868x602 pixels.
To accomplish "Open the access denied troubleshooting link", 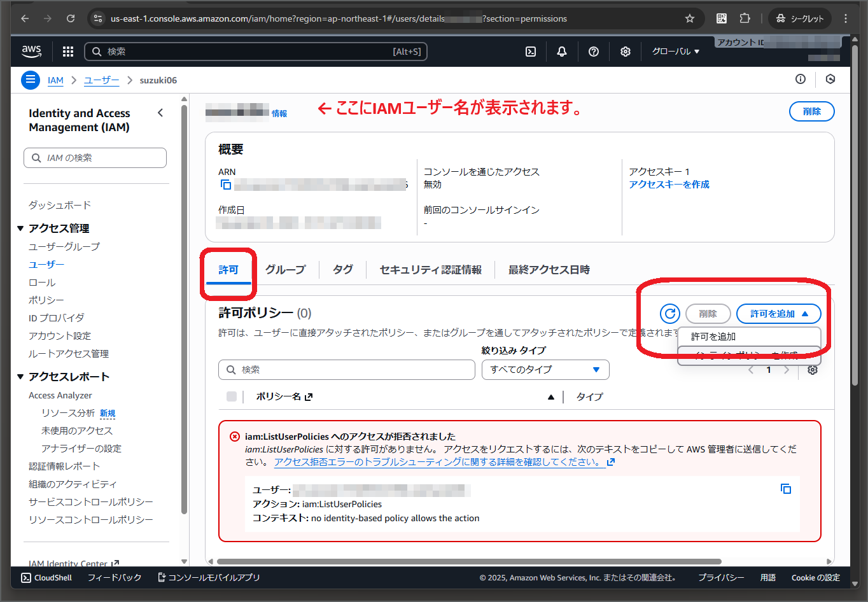I will tap(444, 462).
